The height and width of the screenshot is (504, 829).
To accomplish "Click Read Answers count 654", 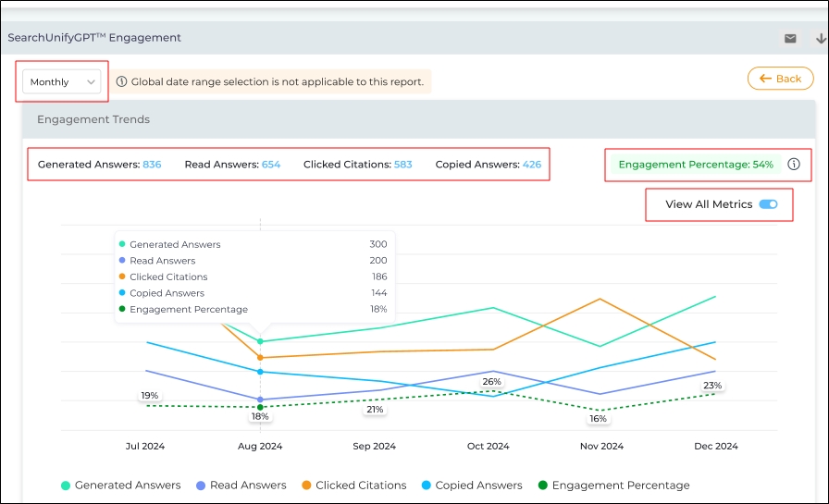I will 271,165.
